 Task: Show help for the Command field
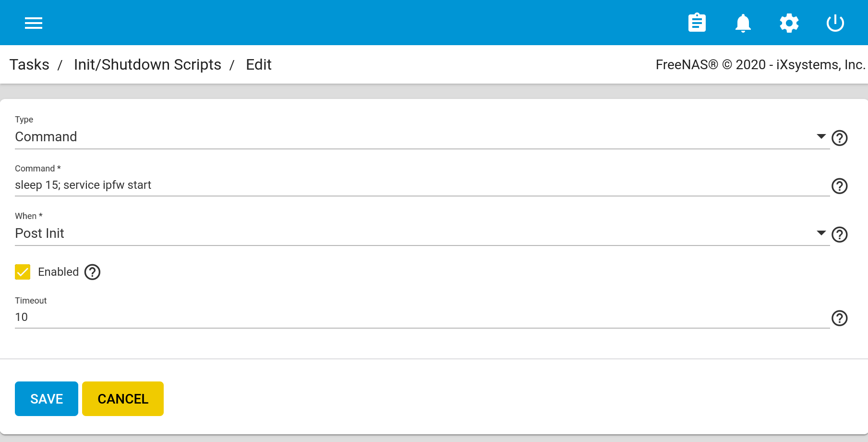click(x=839, y=186)
